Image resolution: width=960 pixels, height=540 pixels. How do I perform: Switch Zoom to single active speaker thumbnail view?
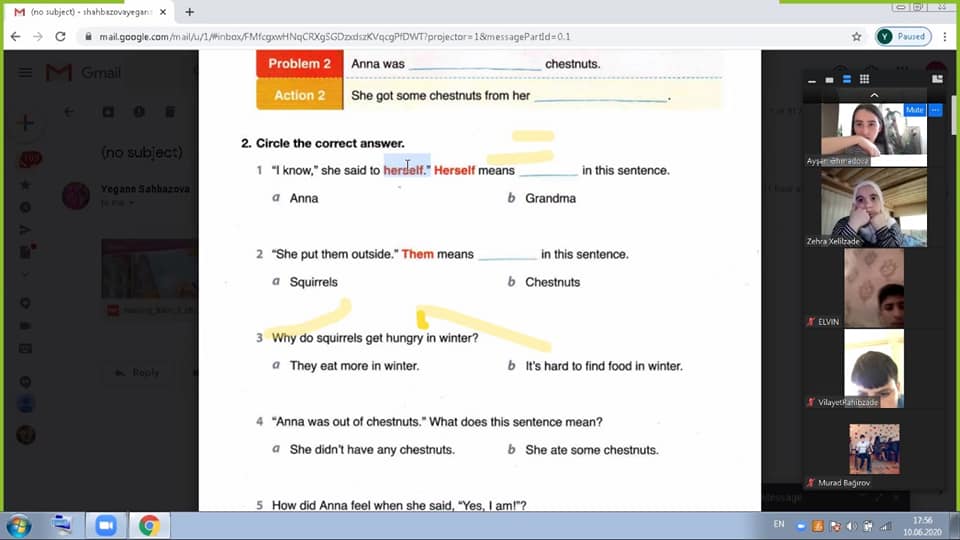(829, 80)
